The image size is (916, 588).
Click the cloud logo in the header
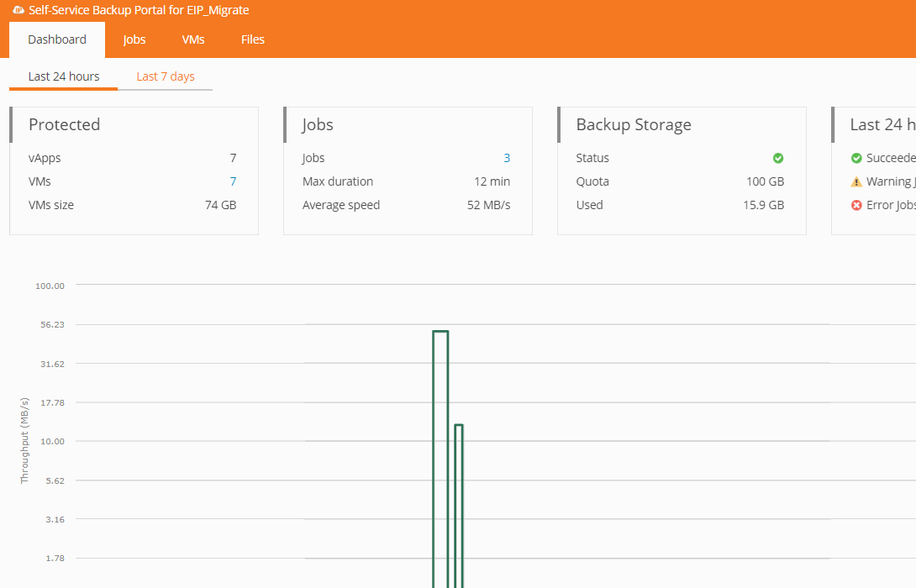coord(18,11)
